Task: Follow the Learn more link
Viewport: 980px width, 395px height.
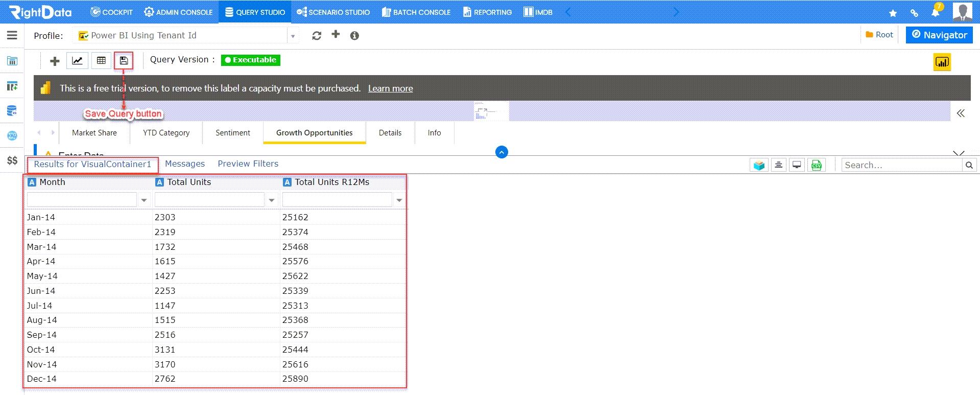Action: click(391, 88)
